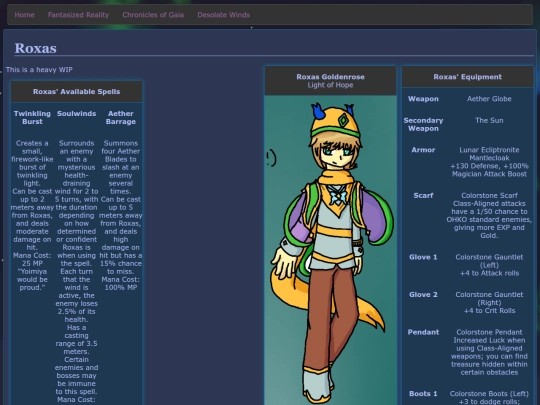
Task: Click the Colorstone Scarf description
Action: pyautogui.click(x=489, y=216)
